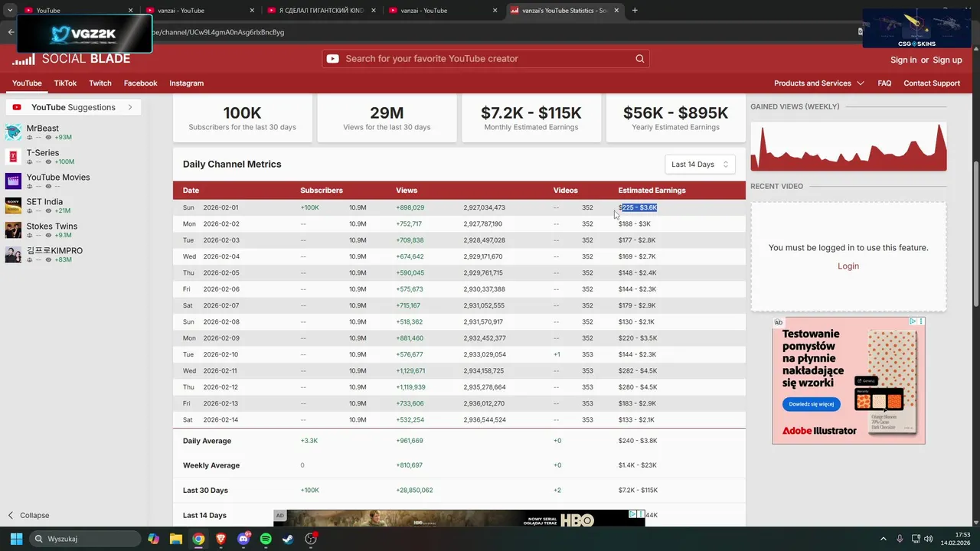Open the YouTube Movies channel avatar

[13, 181]
